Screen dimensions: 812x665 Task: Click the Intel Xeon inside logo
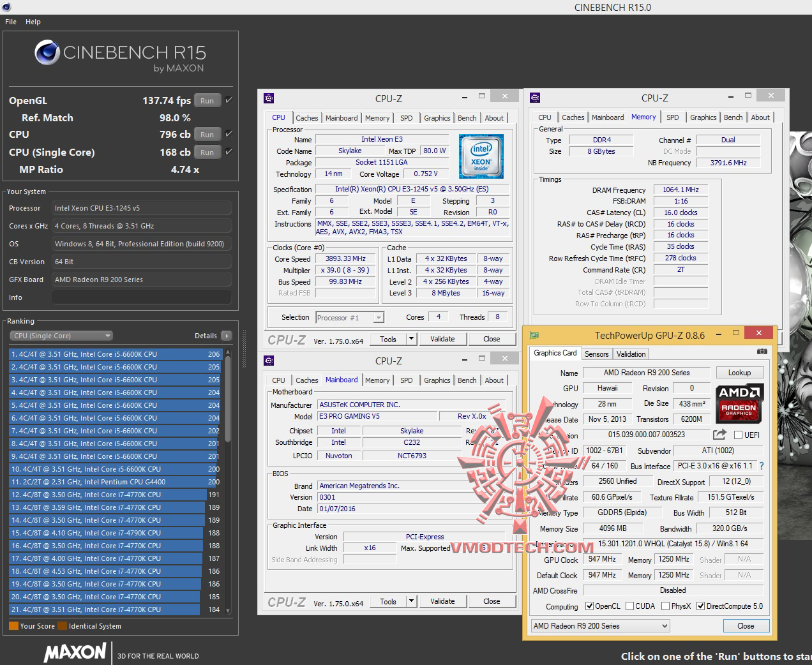click(x=481, y=156)
